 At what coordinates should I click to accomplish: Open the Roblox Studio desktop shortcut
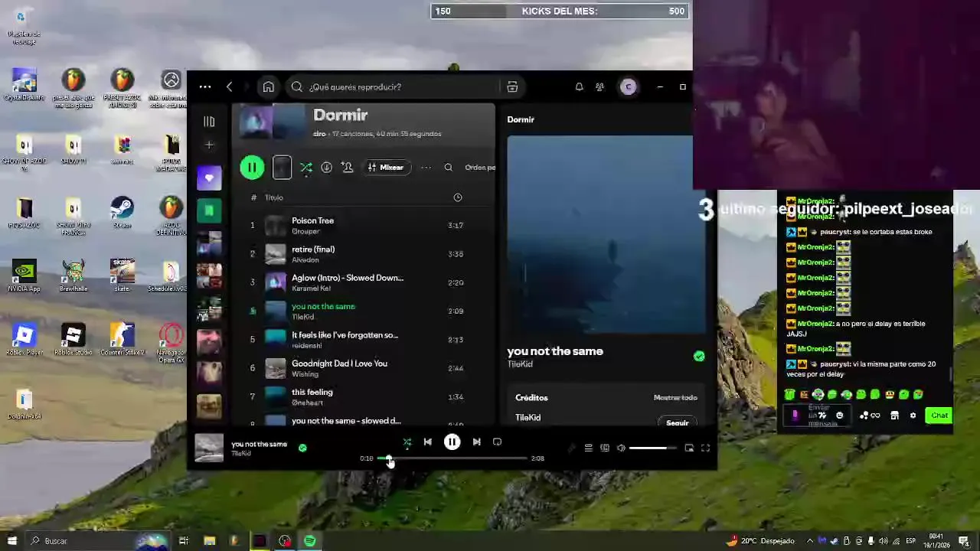[x=73, y=340]
